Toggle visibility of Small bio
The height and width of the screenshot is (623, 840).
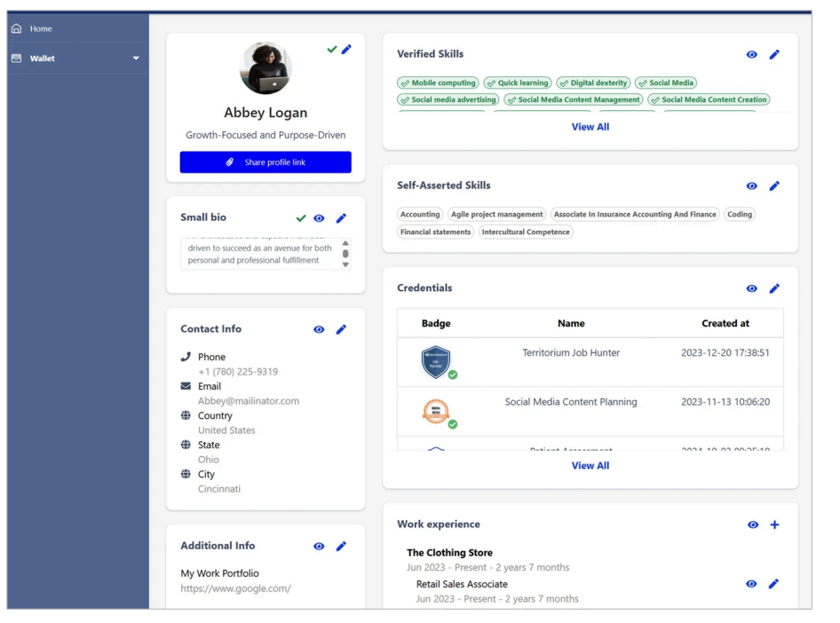pos(319,218)
